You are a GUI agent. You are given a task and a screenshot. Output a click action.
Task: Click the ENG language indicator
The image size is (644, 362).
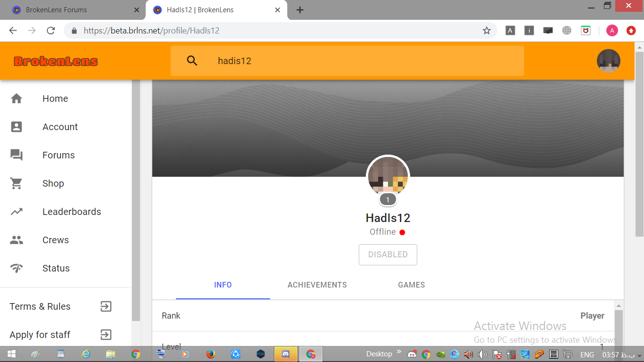[587, 354]
